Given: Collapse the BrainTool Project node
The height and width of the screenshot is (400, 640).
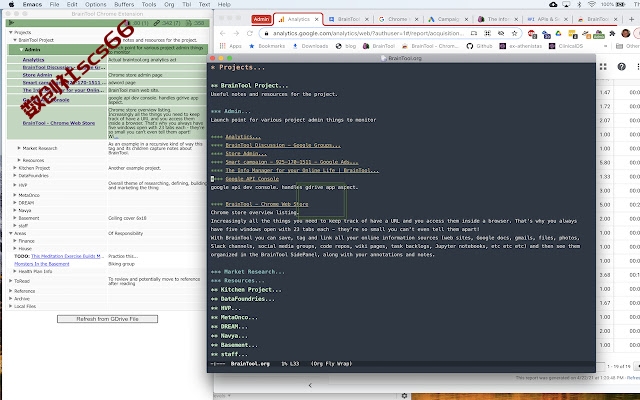Looking at the screenshot, I should point(15,40).
